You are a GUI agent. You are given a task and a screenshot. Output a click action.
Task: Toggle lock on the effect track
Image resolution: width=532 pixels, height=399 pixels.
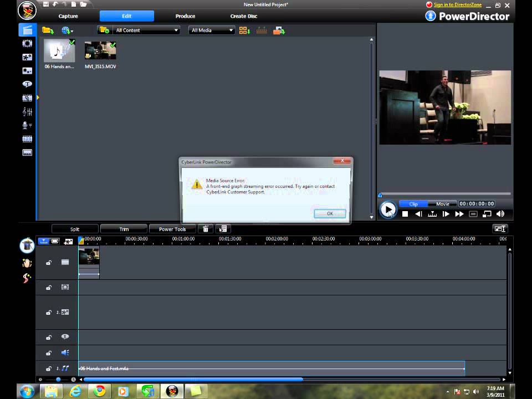49,288
